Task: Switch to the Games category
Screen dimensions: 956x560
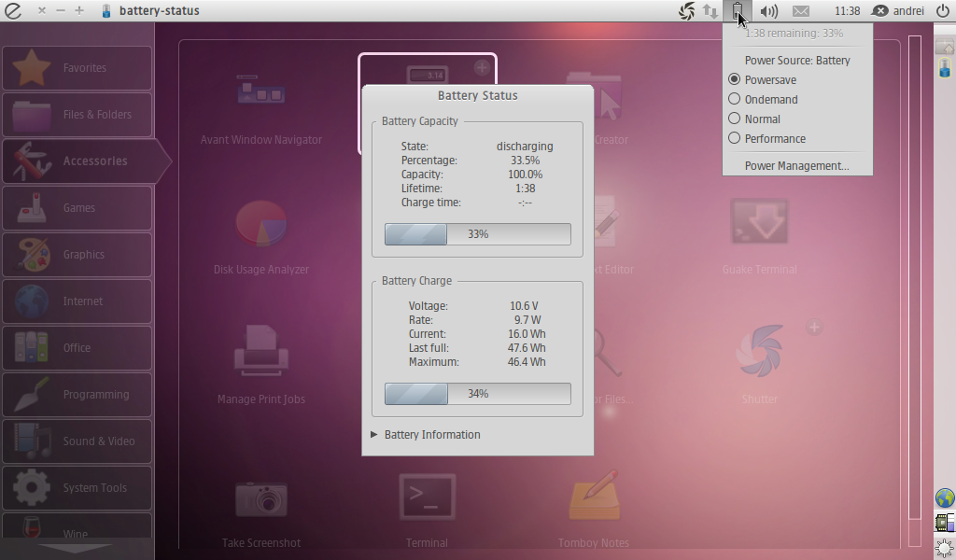Action: click(77, 207)
